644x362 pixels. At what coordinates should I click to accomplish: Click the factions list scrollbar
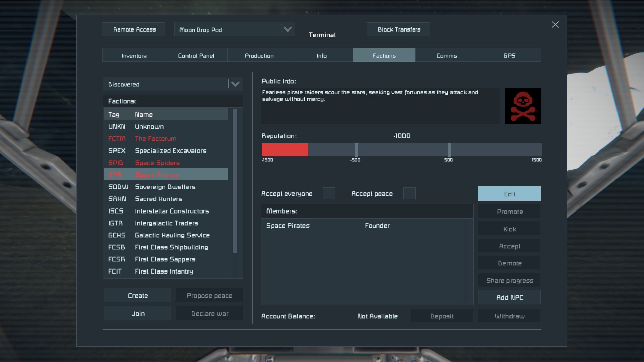(x=235, y=181)
